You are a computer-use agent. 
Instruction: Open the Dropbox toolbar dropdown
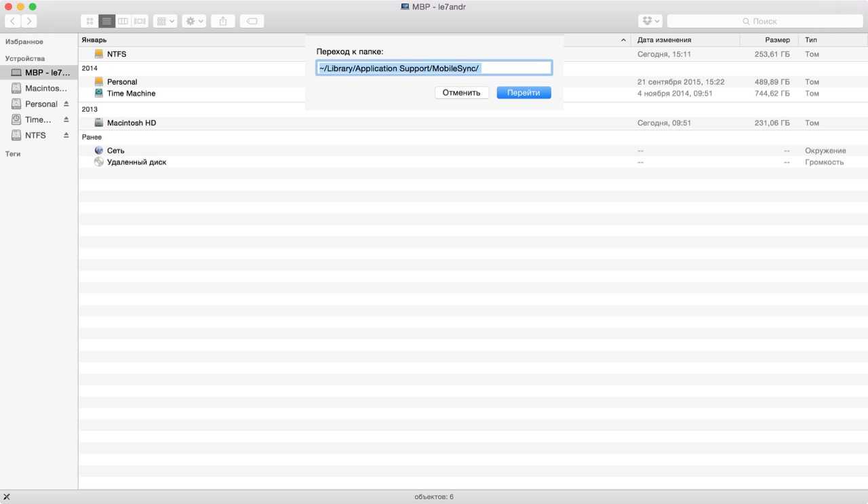click(650, 21)
